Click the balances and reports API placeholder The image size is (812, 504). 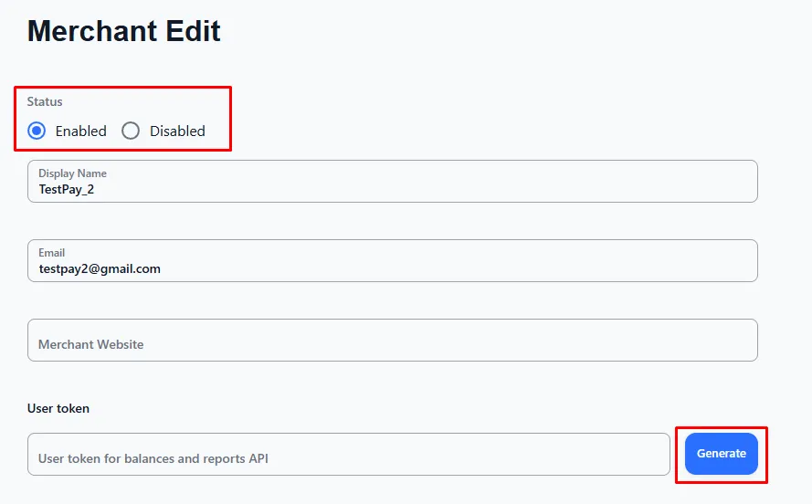(x=153, y=458)
